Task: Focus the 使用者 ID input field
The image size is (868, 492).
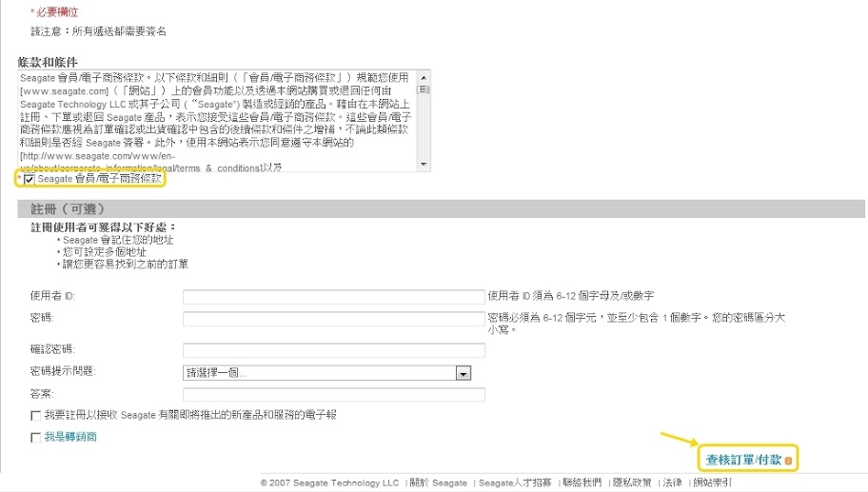Action: point(334,297)
